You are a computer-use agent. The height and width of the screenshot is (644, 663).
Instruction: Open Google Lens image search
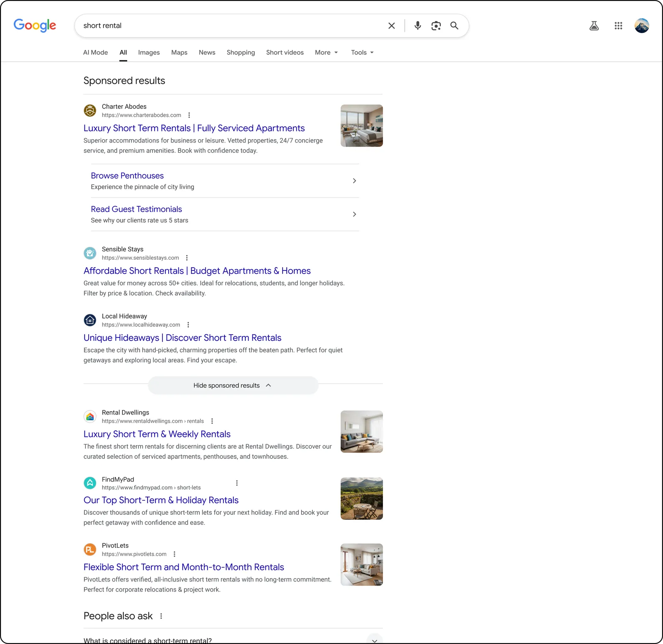tap(436, 25)
